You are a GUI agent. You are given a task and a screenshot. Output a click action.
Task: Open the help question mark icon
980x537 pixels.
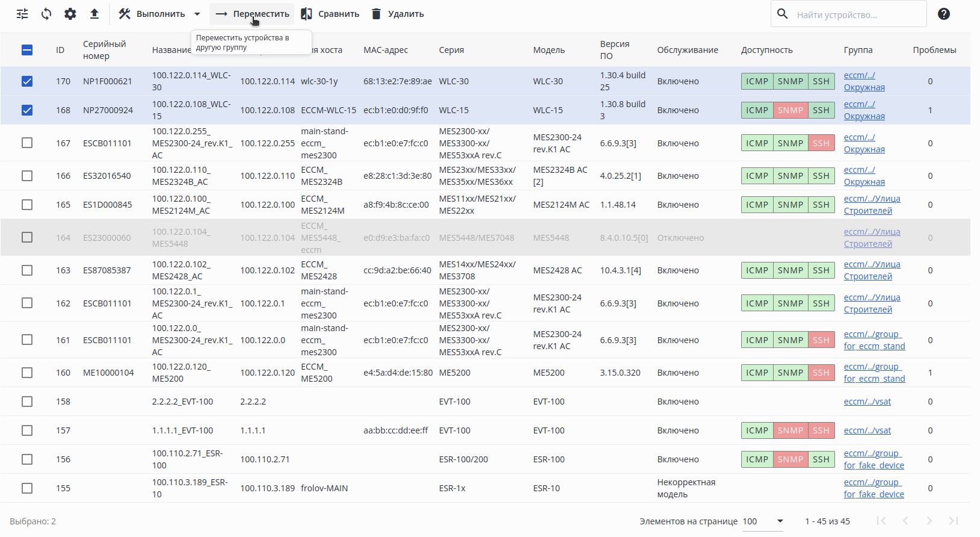pyautogui.click(x=943, y=14)
